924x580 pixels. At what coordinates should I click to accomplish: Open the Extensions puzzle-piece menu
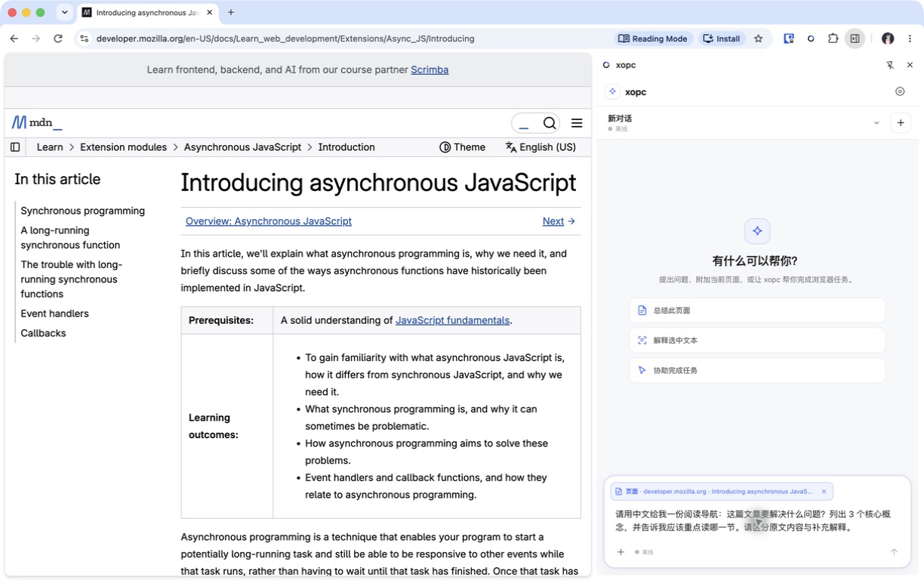pos(833,39)
